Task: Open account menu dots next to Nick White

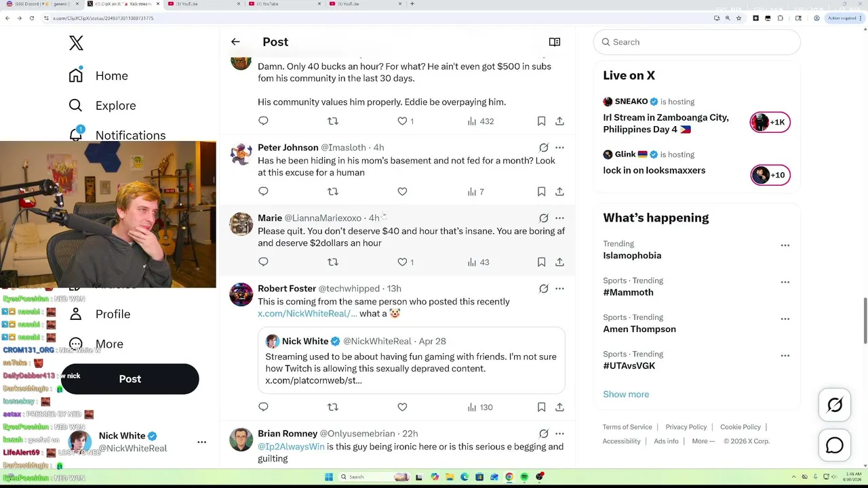Action: click(x=201, y=442)
